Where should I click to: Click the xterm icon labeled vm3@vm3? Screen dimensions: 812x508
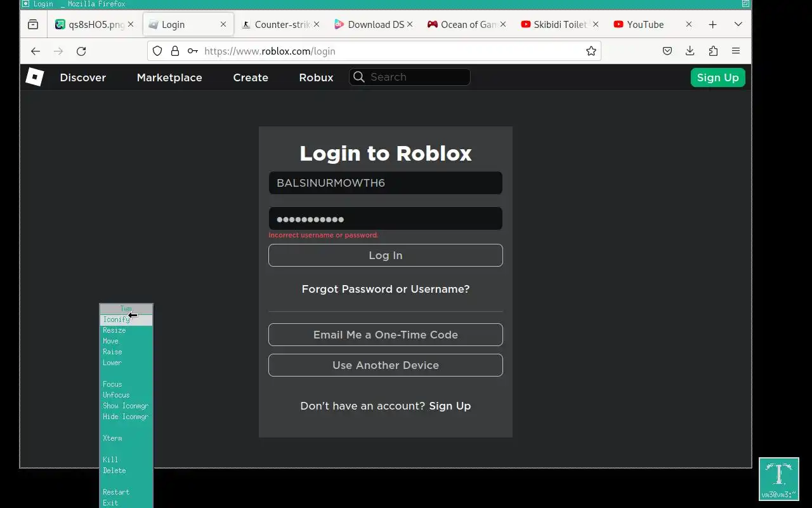779,479
